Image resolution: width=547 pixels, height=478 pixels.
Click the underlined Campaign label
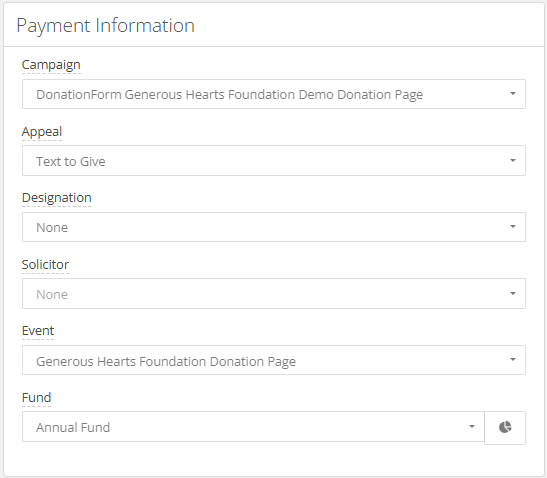[x=51, y=65]
